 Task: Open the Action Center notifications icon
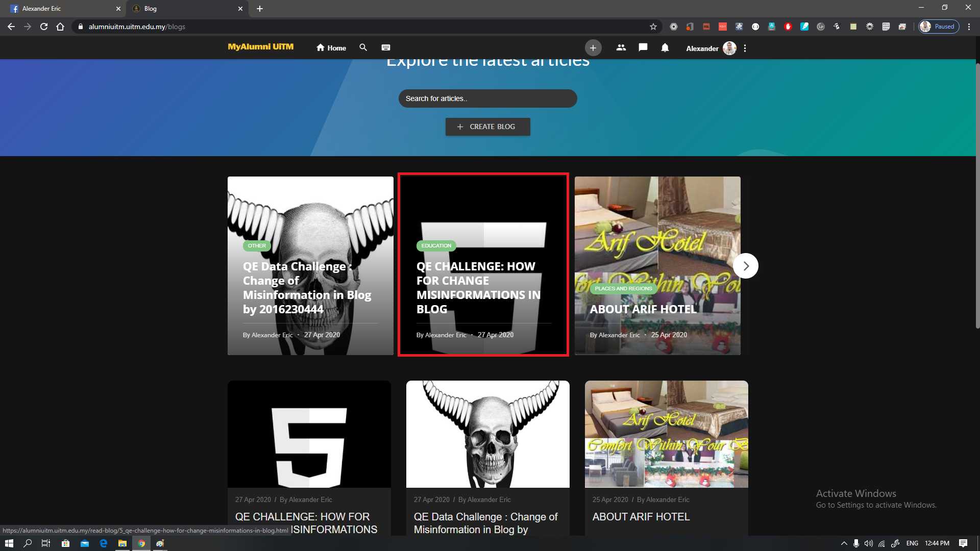coord(963,543)
